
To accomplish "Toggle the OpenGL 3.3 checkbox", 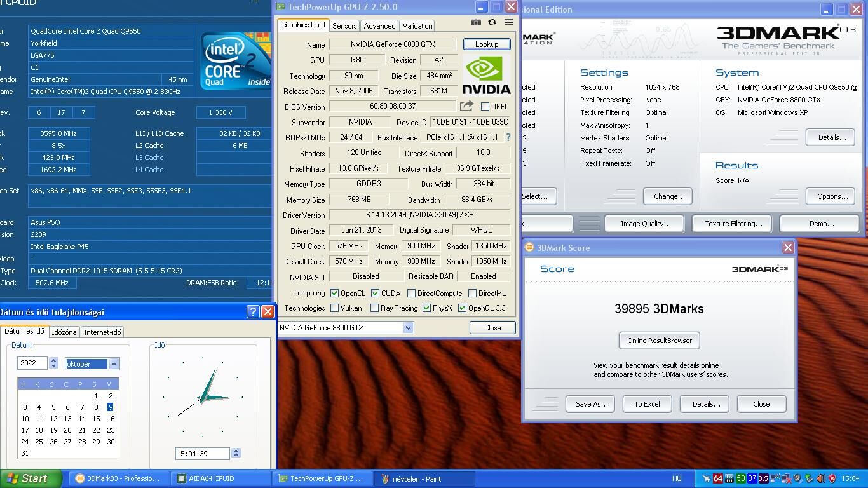I will point(462,308).
